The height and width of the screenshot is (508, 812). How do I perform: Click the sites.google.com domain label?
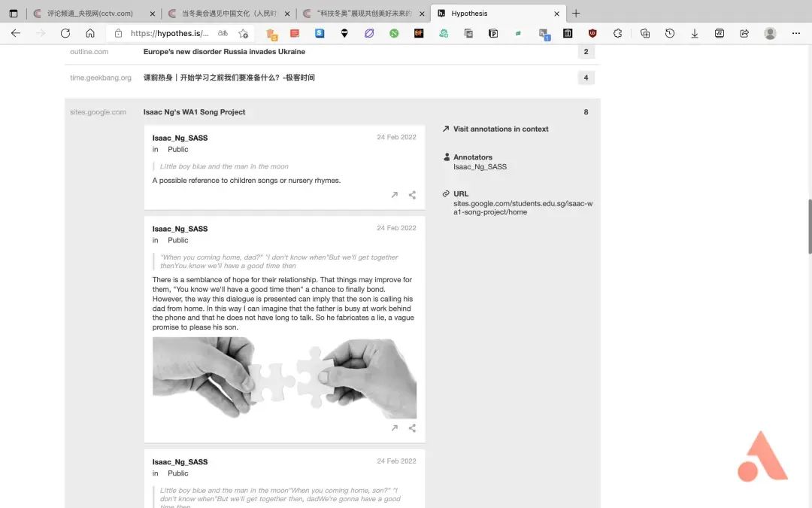coord(98,112)
